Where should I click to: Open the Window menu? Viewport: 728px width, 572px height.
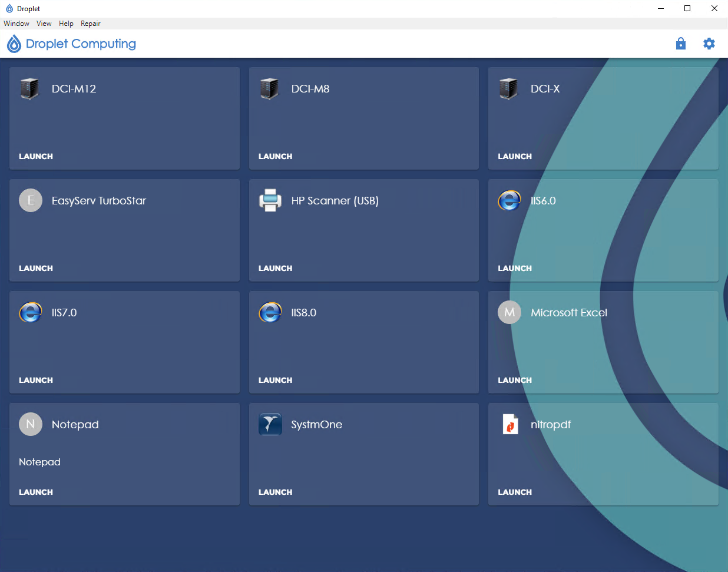click(16, 24)
